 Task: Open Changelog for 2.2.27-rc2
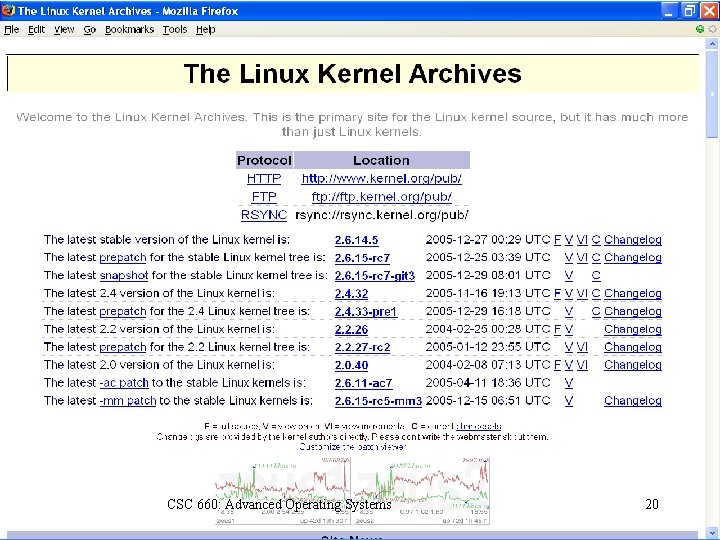click(633, 347)
